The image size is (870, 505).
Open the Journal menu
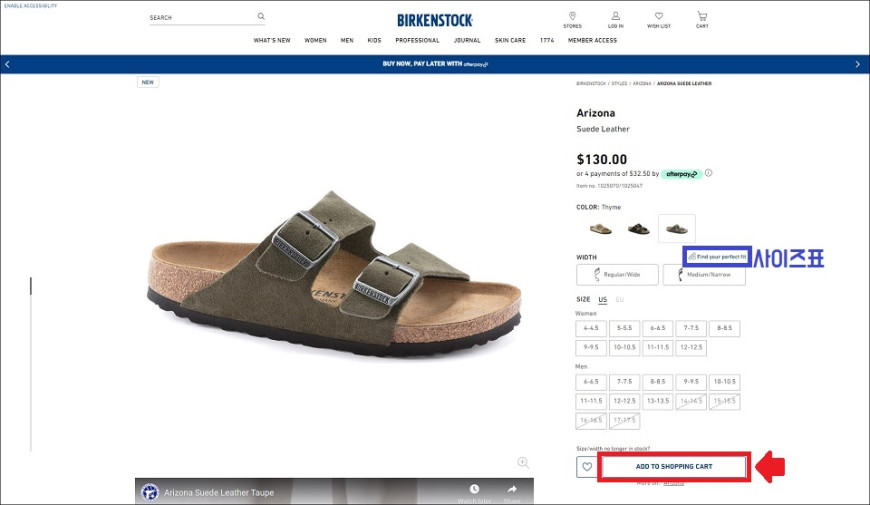coord(467,41)
